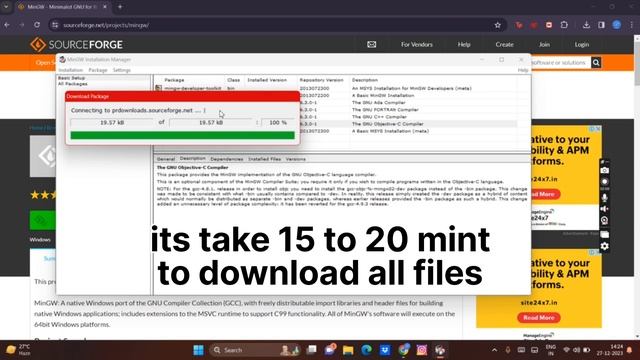Open Microsoft Edge from the taskbar
640x360 pixels.
pyautogui.click(x=367, y=350)
